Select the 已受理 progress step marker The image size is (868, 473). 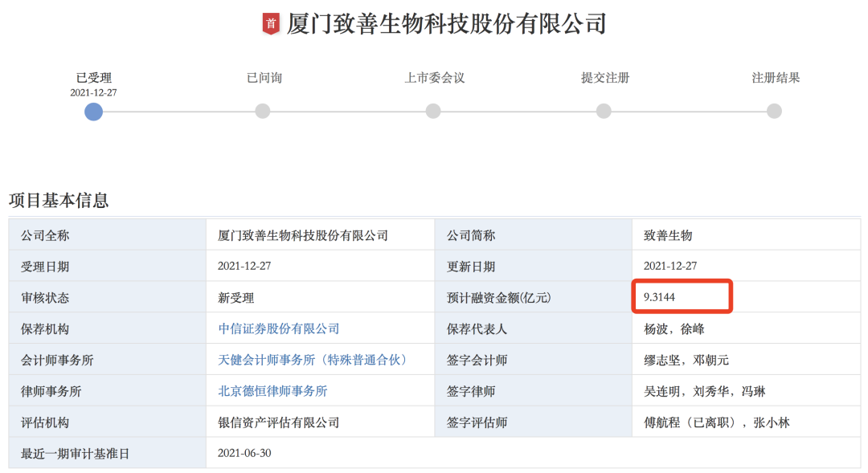click(x=93, y=112)
